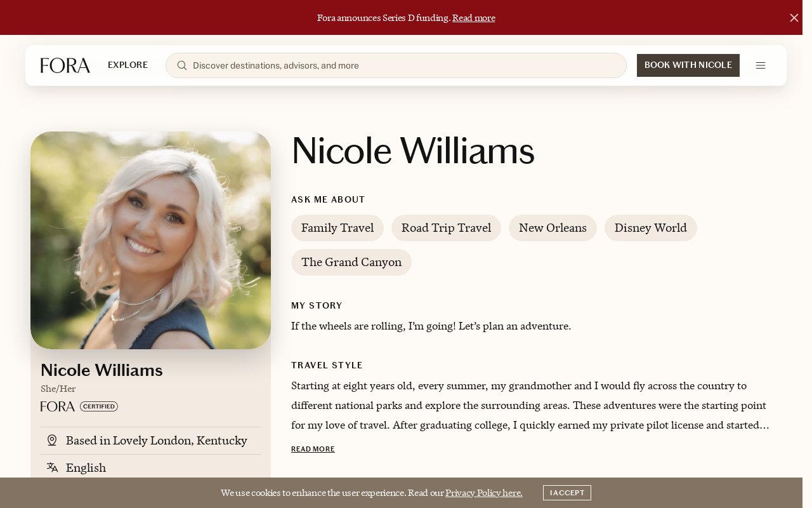This screenshot has height=508, width=812.
Task: Expand travel style with Read More
Action: coord(313,449)
